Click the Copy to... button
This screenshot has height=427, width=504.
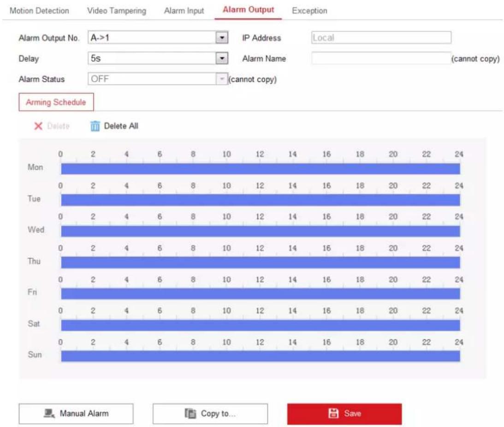click(x=210, y=414)
